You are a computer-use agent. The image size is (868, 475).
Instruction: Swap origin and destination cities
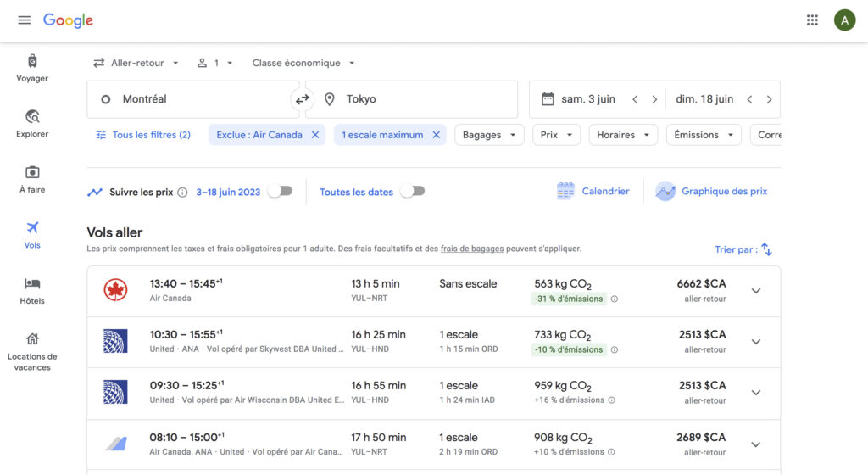tap(302, 99)
